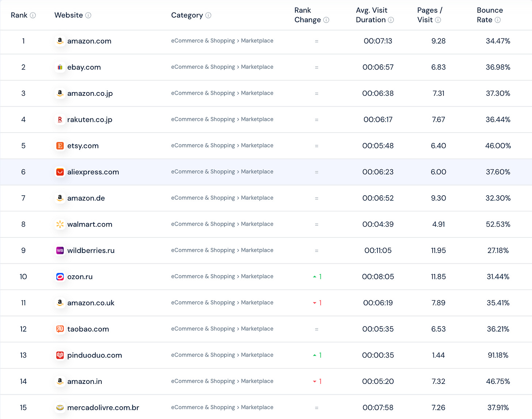Image resolution: width=532 pixels, height=419 pixels.
Task: Select the Rank Change column header
Action: [308, 15]
